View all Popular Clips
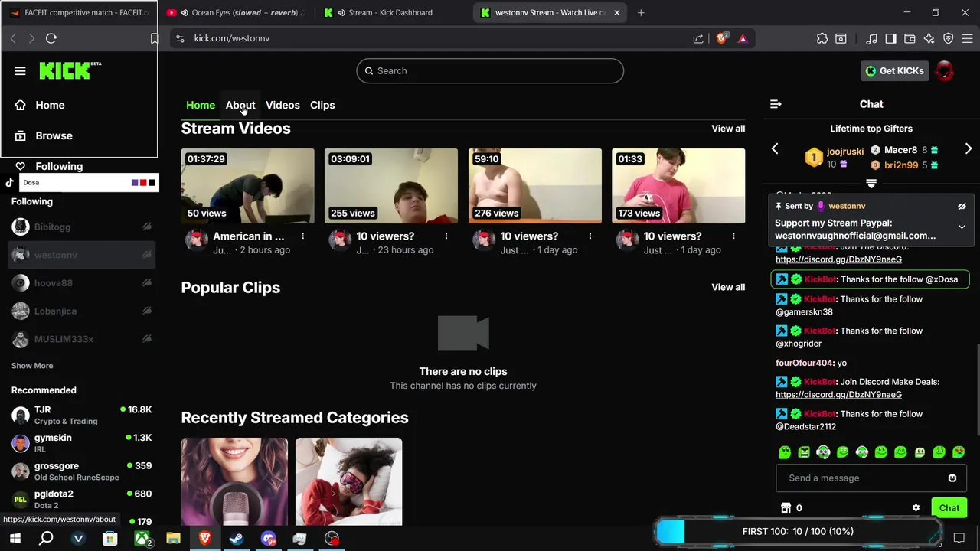The width and height of the screenshot is (980, 551). coord(728,287)
